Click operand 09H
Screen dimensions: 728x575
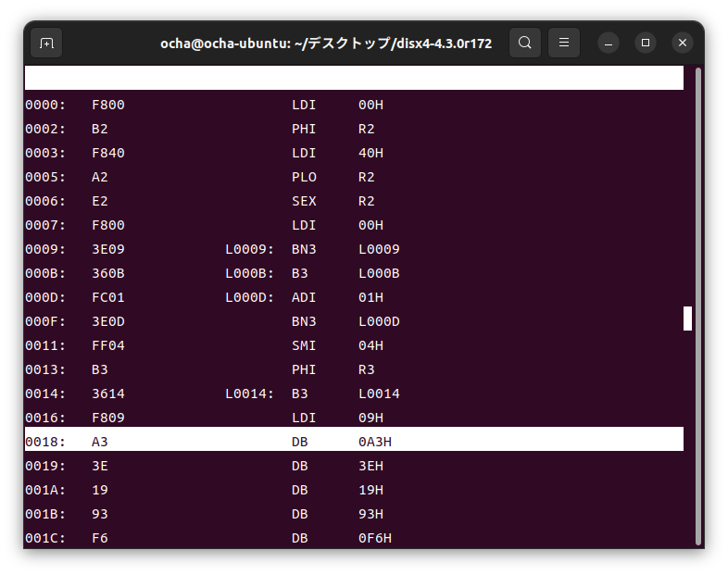click(x=371, y=419)
